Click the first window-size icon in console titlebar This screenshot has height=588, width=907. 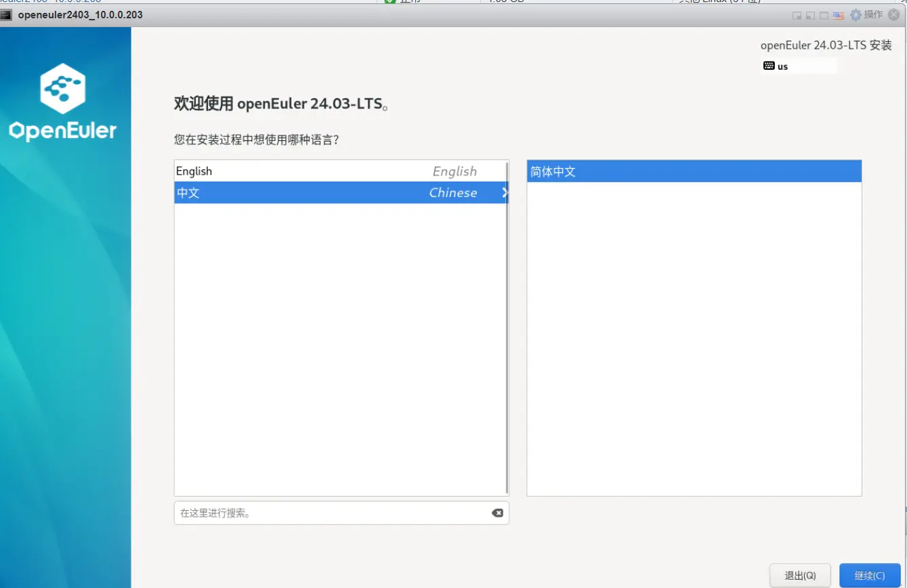[797, 15]
